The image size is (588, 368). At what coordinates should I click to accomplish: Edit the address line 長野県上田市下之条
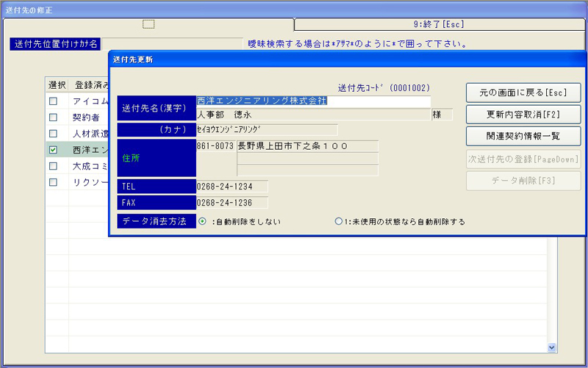306,146
